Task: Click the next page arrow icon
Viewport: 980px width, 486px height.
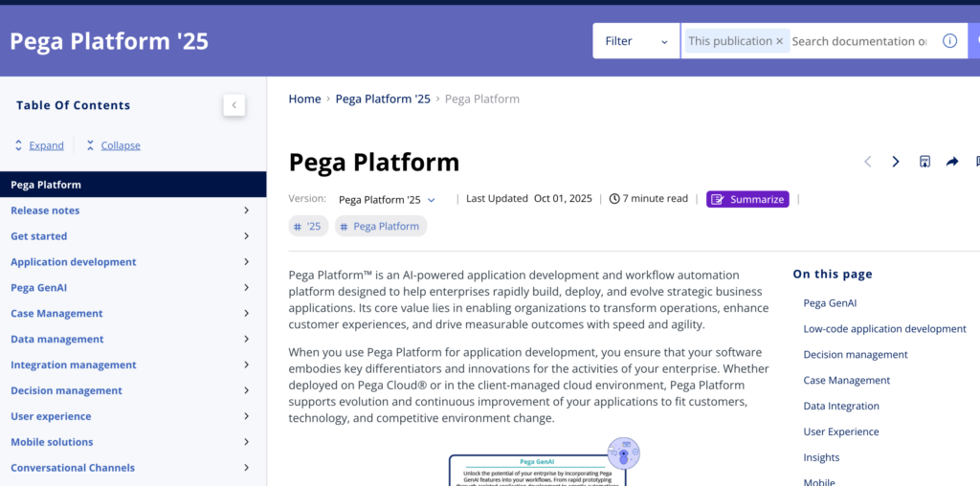Action: click(896, 162)
